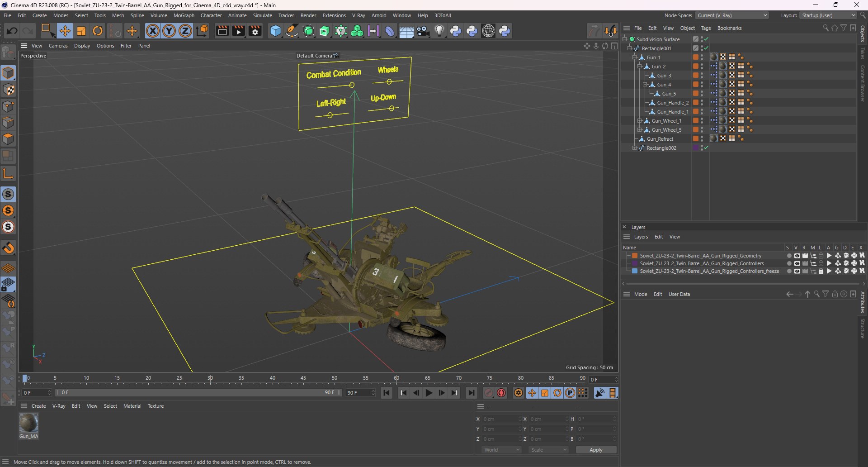This screenshot has width=868, height=467.
Task: Toggle X axis lock icon
Action: click(153, 31)
